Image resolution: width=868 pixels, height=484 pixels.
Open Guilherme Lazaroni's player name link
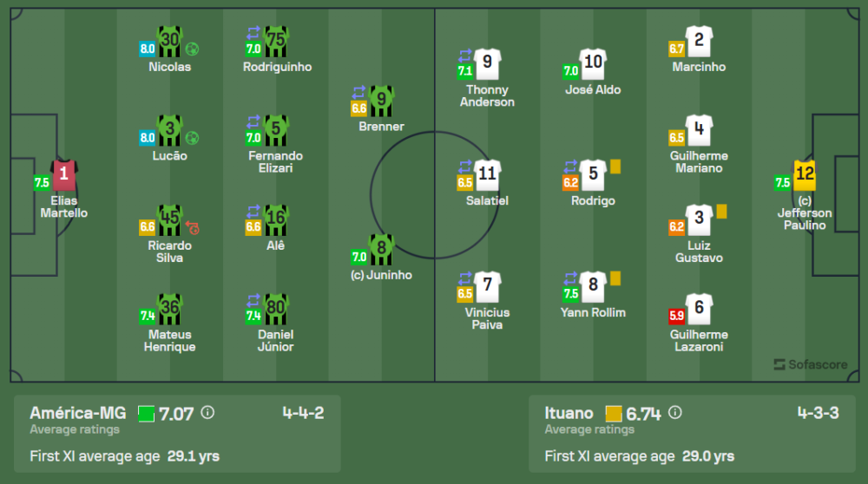tap(699, 341)
